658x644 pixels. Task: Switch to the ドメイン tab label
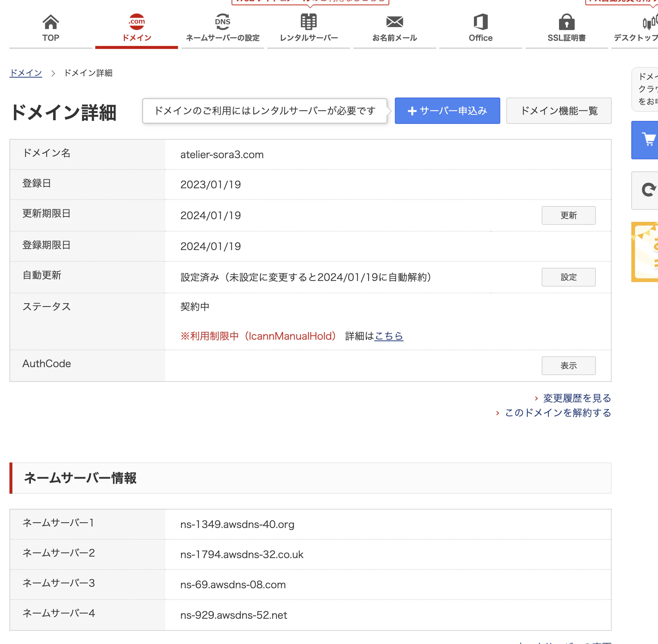(137, 38)
